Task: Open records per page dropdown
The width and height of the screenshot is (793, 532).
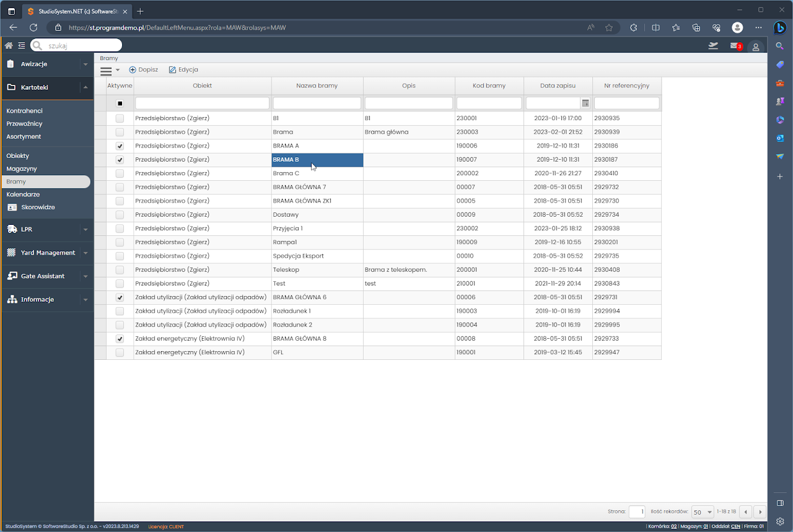Action: (703, 512)
